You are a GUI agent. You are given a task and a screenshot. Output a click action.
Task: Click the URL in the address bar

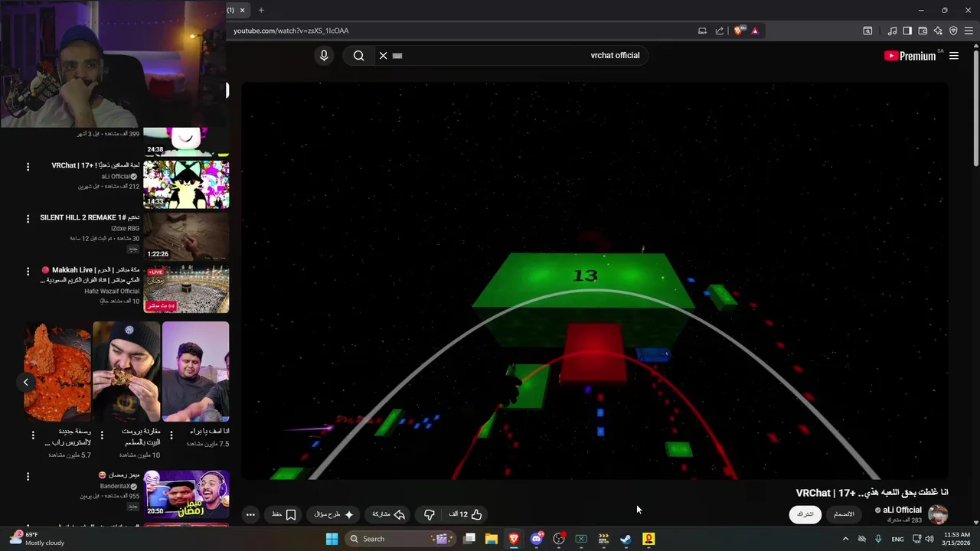point(291,31)
